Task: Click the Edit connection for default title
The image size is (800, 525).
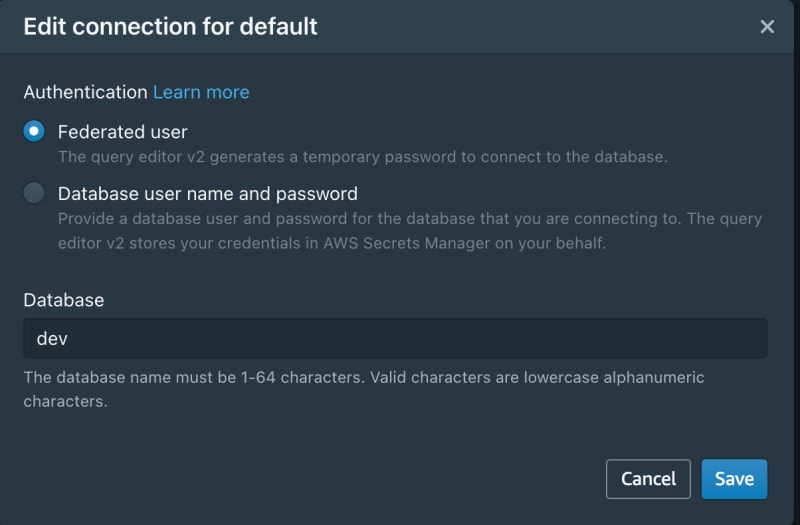Action: 170,27
